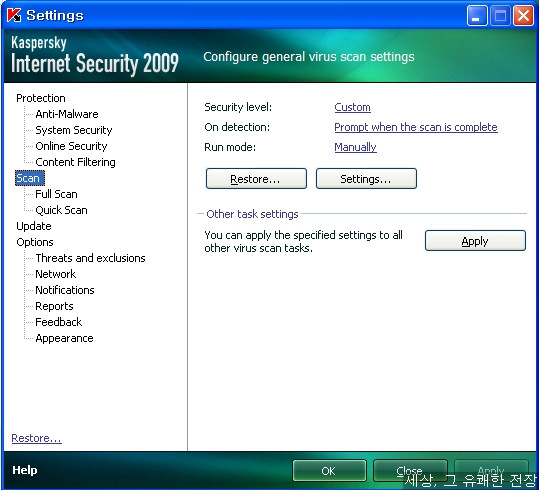
Task: Select the Scan category
Action: click(30, 178)
